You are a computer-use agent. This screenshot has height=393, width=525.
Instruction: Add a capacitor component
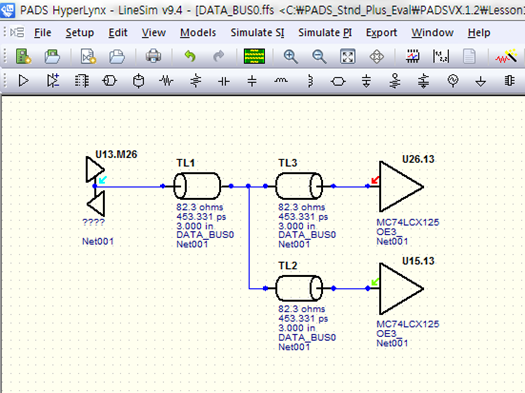224,81
